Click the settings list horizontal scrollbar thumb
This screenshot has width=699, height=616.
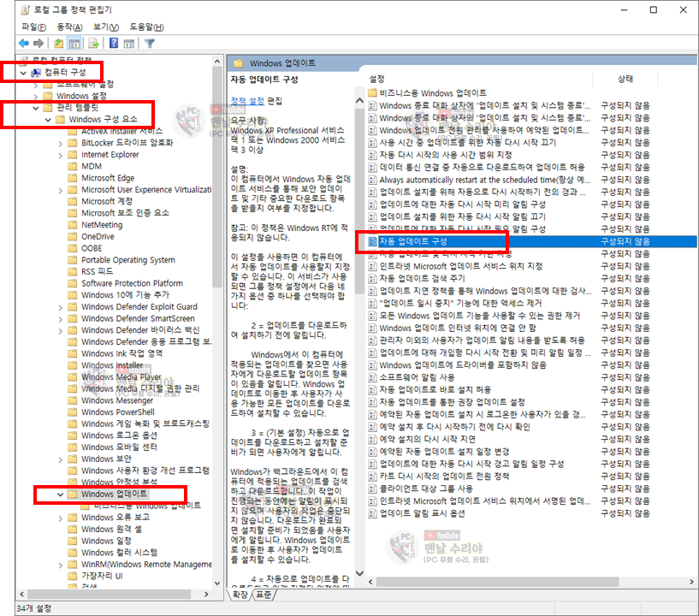pos(497,582)
